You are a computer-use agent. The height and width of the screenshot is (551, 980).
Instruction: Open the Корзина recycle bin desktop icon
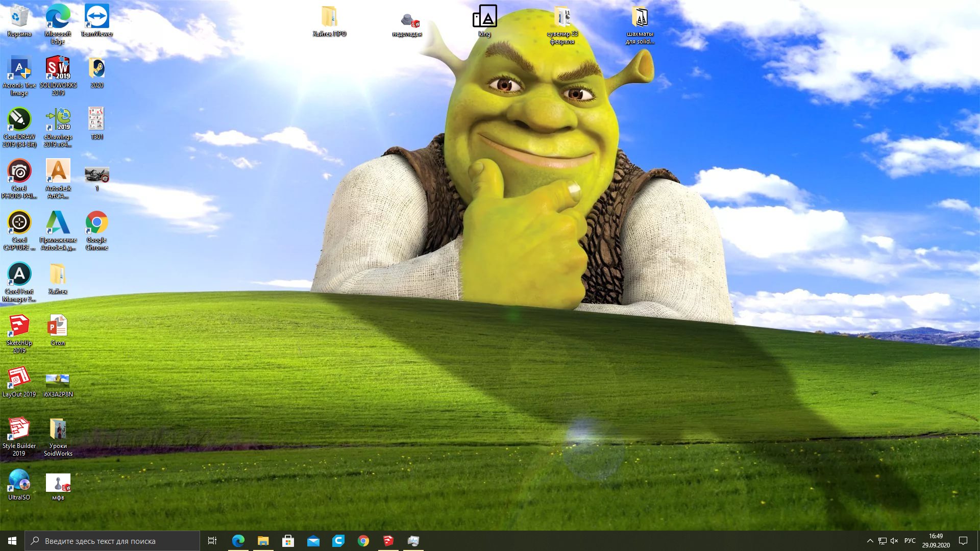pos(19,21)
